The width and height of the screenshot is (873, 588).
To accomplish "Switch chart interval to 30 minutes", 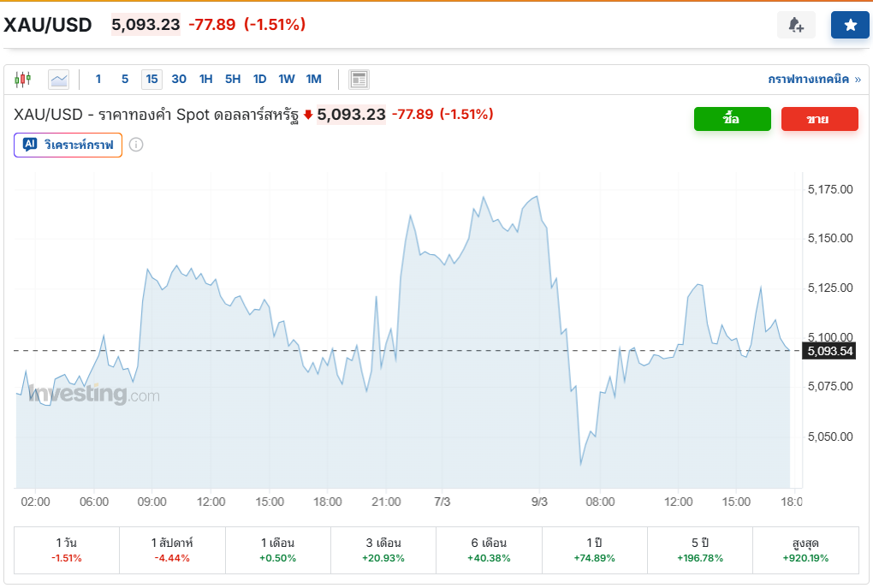I will pos(179,79).
